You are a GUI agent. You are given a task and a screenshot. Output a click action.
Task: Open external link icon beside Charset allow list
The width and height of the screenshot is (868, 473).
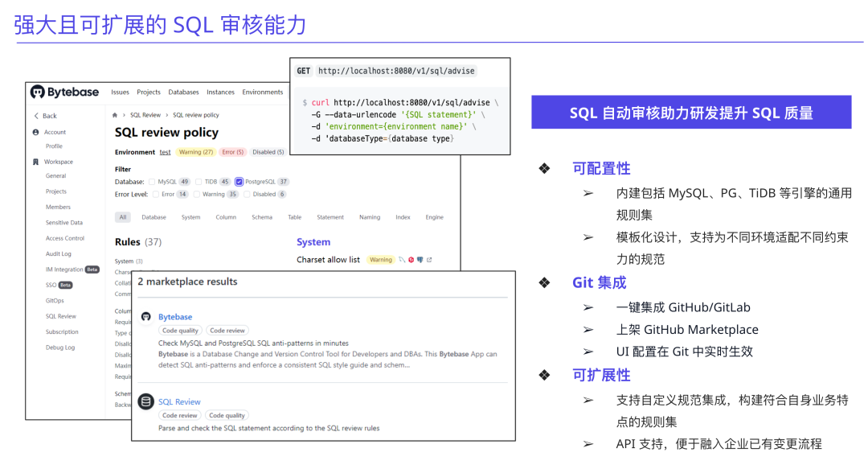tap(429, 260)
